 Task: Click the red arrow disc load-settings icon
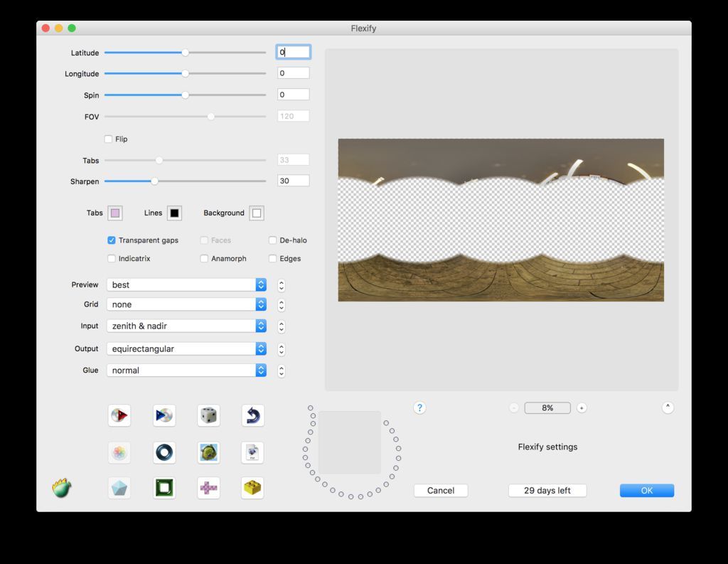119,415
